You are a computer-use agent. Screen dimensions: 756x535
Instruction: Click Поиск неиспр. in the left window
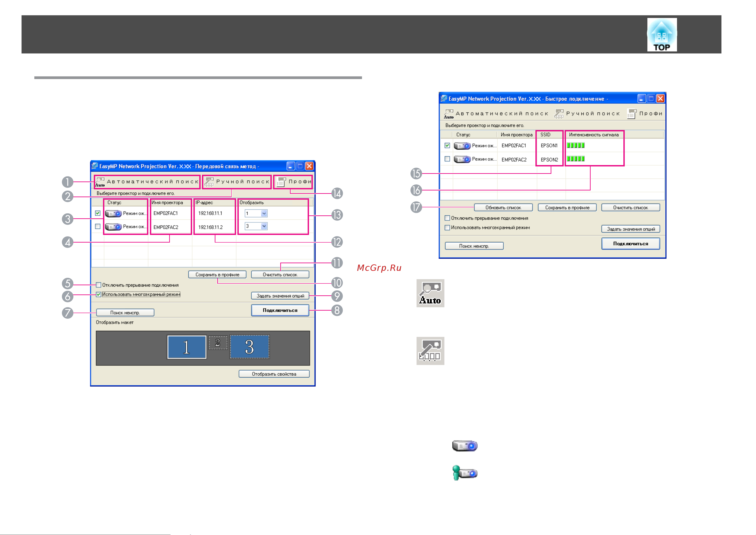[x=125, y=312]
